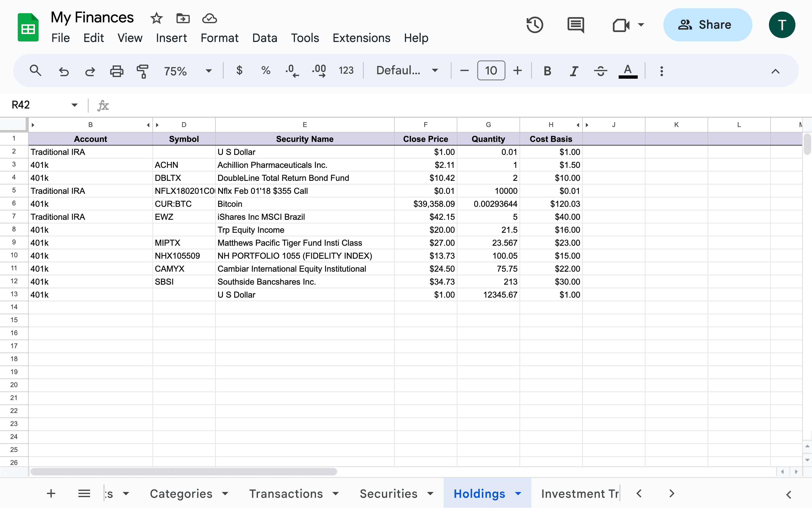Increase decimal places
The height and width of the screenshot is (508, 812).
[319, 71]
